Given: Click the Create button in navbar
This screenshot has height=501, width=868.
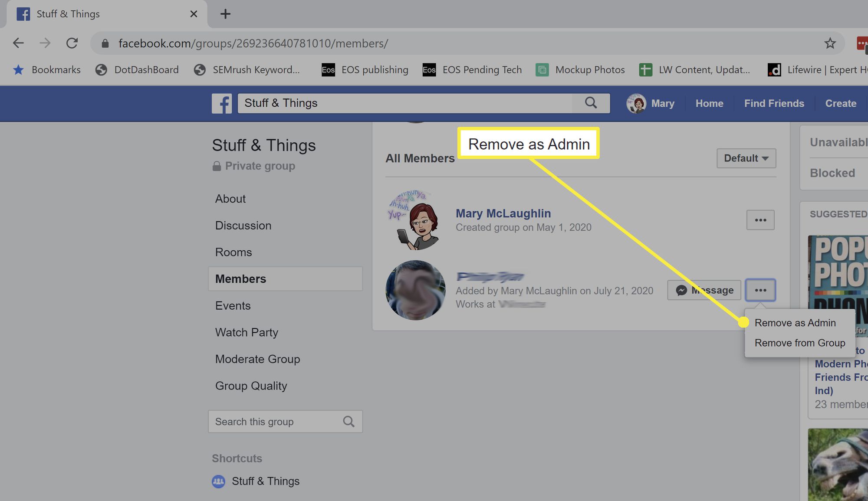Looking at the screenshot, I should pos(841,102).
